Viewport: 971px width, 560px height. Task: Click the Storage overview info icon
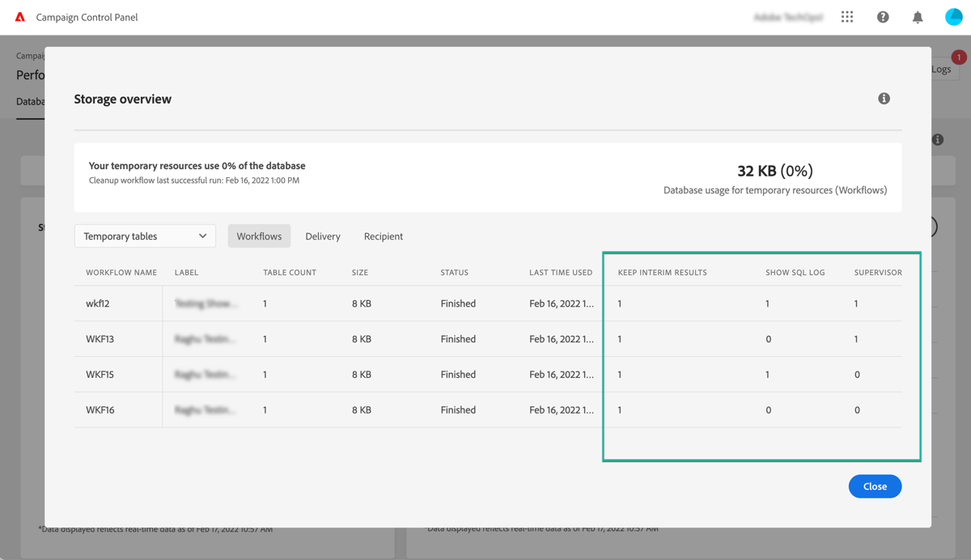[x=884, y=98]
